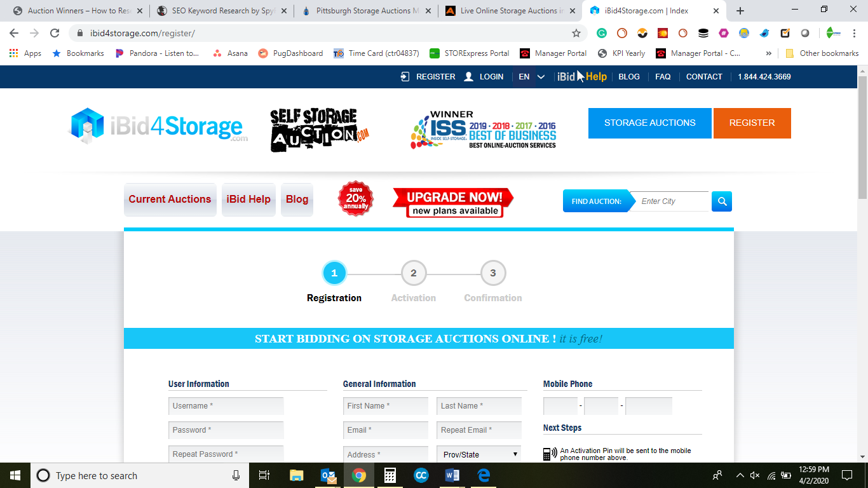This screenshot has height=488, width=868.
Task: Open Chrome's three-dot menu
Action: (854, 33)
